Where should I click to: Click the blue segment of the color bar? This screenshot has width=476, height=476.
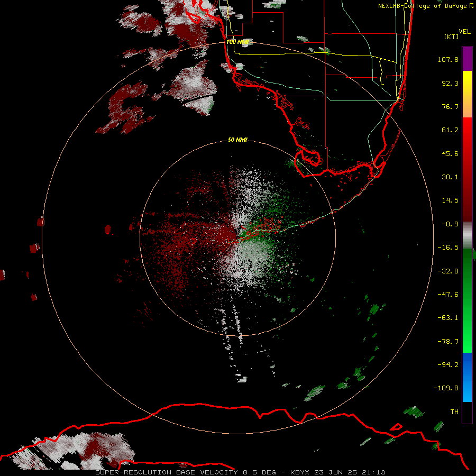(x=467, y=377)
